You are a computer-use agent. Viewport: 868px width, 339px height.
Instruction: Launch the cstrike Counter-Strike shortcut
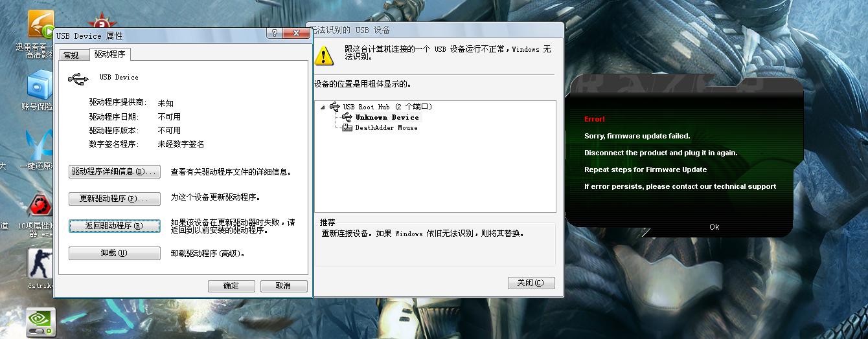coord(40,265)
